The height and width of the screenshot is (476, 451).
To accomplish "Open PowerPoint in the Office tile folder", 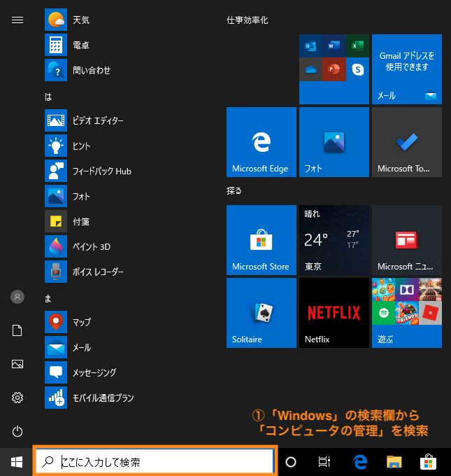I will pos(334,69).
